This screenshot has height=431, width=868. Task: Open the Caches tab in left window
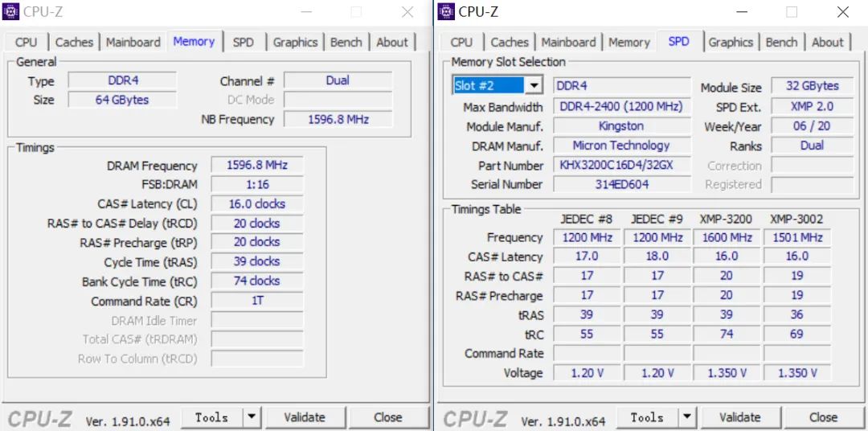click(x=74, y=42)
